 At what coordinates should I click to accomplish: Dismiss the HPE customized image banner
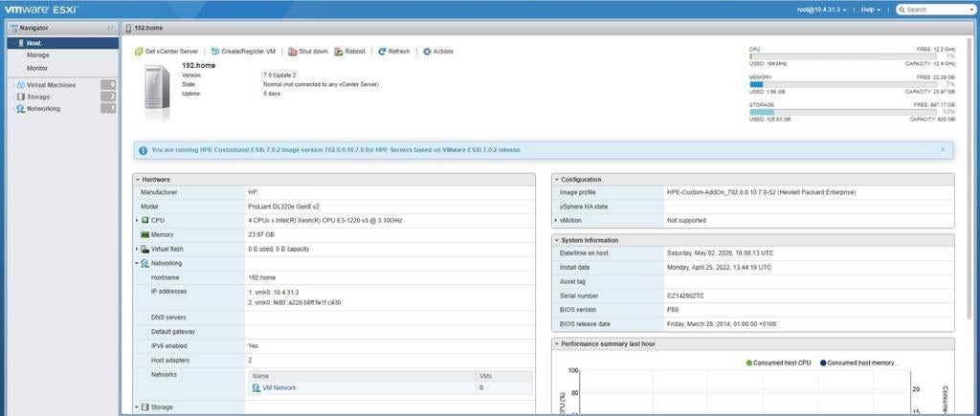coord(943,150)
